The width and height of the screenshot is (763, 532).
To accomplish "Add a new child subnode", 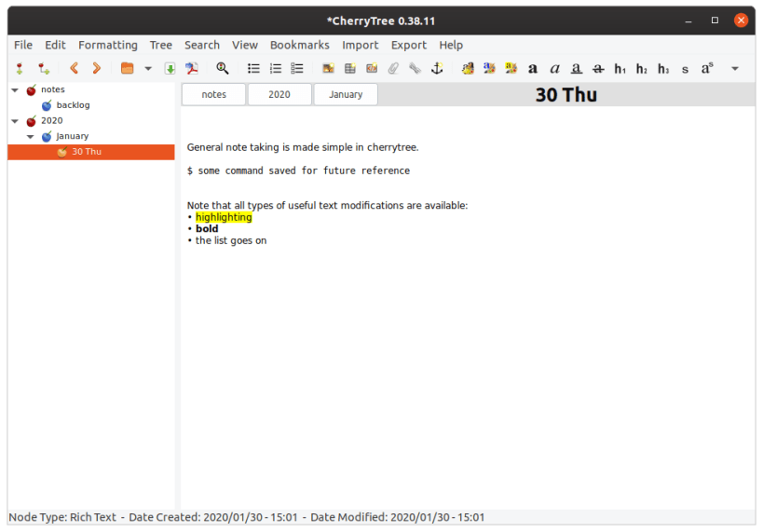I will point(44,69).
